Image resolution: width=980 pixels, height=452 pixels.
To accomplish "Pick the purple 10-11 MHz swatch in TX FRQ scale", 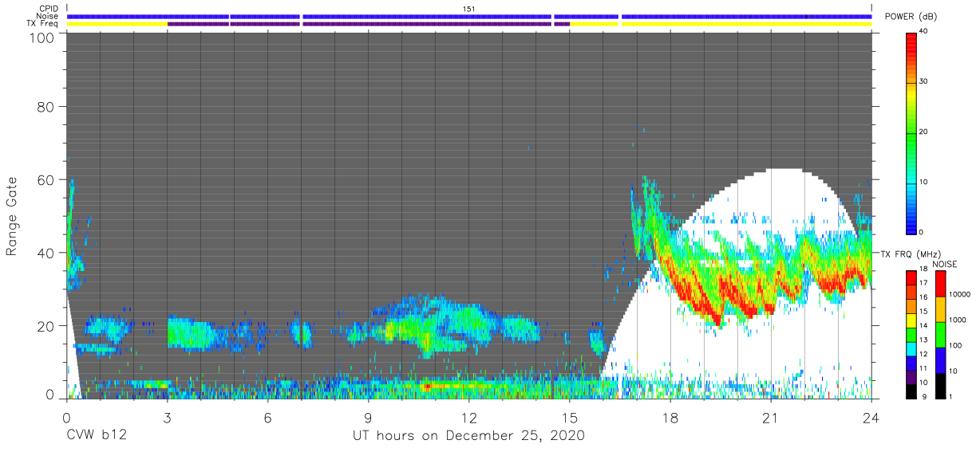I will click(911, 375).
